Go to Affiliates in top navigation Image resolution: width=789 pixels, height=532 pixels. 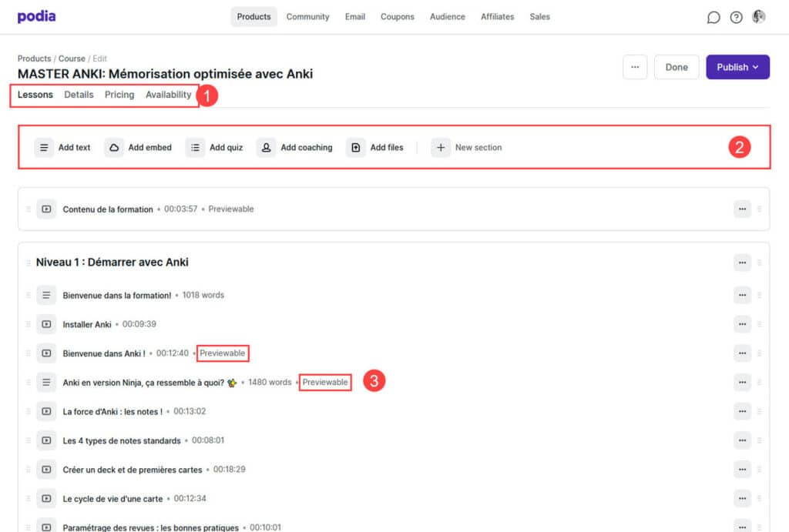(x=497, y=17)
